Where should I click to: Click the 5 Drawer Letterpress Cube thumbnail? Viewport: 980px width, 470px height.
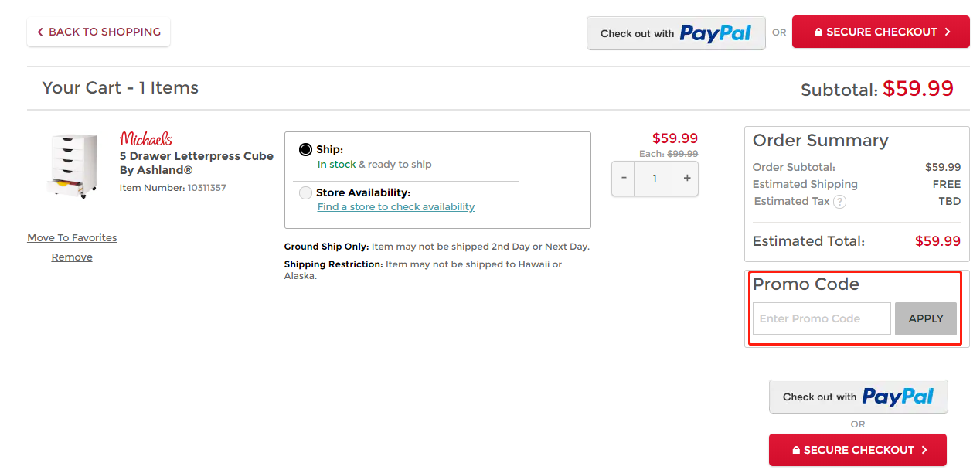(73, 165)
